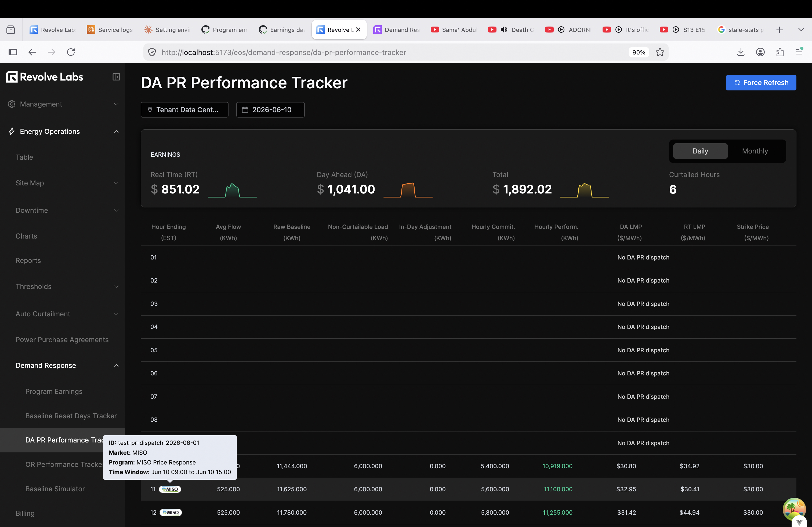812x527 pixels.
Task: Bookmark the page with the star icon
Action: [660, 52]
